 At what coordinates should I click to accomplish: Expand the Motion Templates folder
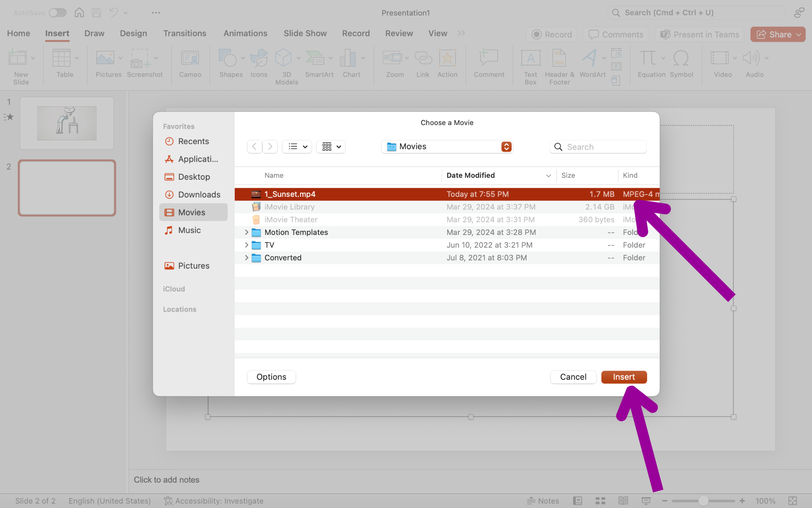(247, 232)
